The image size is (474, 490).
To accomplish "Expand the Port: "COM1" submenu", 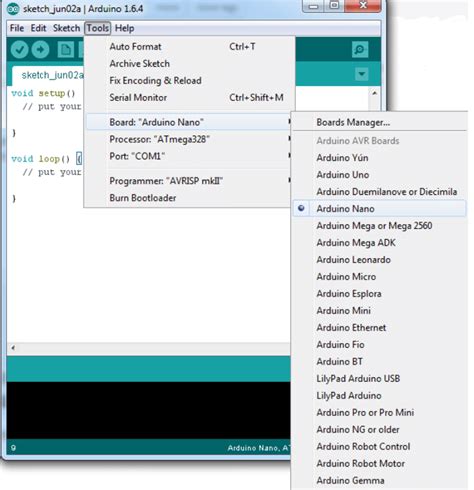I will pos(189,156).
